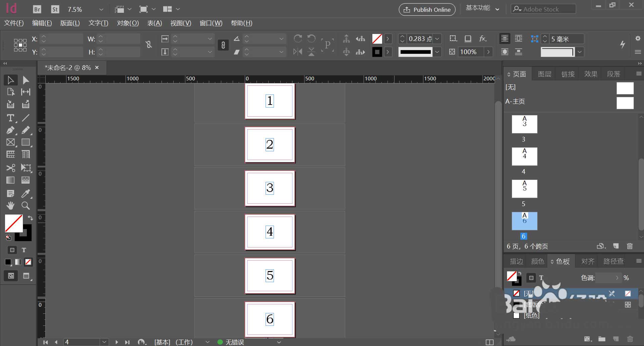This screenshot has height=346, width=644.
Task: Select the Type tool
Action: coord(10,118)
